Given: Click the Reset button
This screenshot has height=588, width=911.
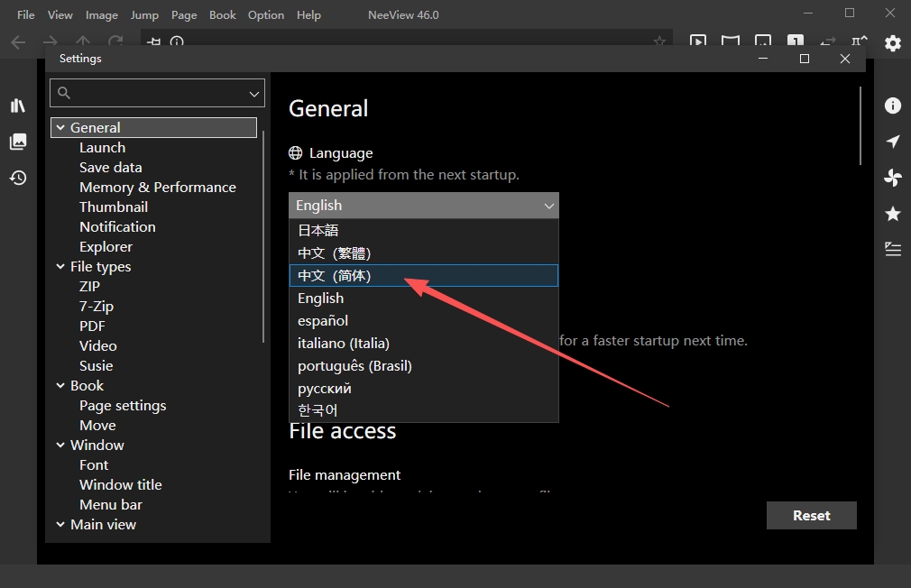Looking at the screenshot, I should tap(811, 515).
